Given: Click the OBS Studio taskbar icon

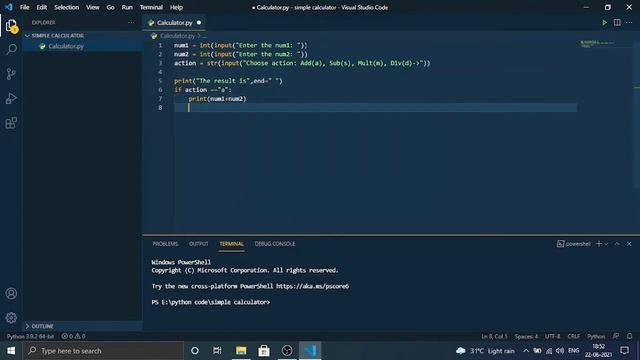Looking at the screenshot, I should point(287,351).
